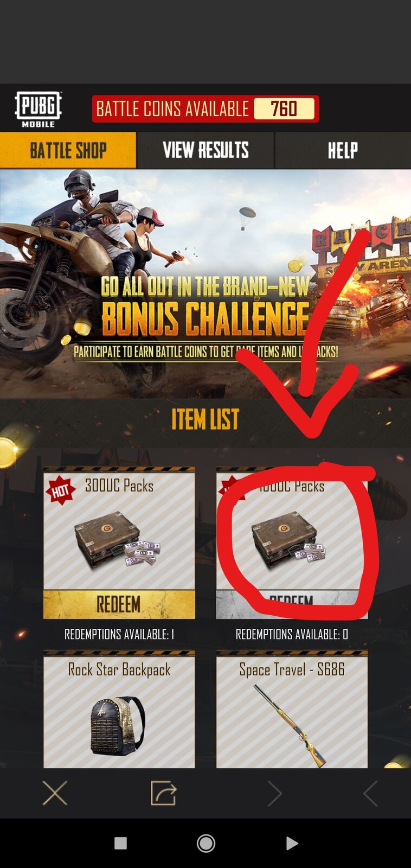Tap the HOT badge on 300UC Packs
Screen dimensions: 411x868
[60, 490]
